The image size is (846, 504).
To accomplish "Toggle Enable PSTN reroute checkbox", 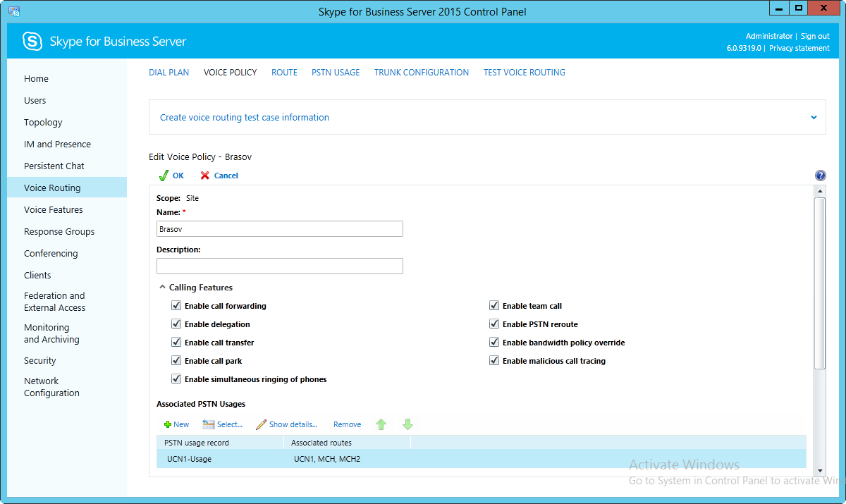I will tap(494, 324).
